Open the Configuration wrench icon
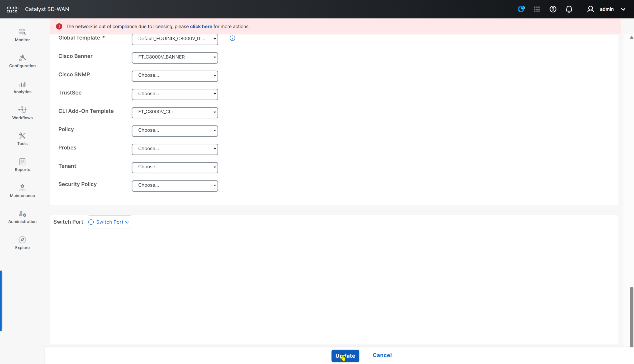This screenshot has height=364, width=634. click(22, 58)
